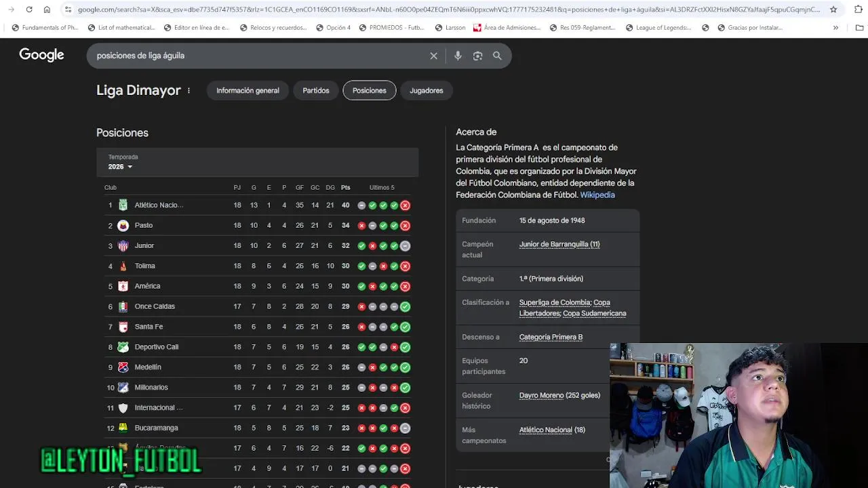Click the Google logo

(41, 55)
